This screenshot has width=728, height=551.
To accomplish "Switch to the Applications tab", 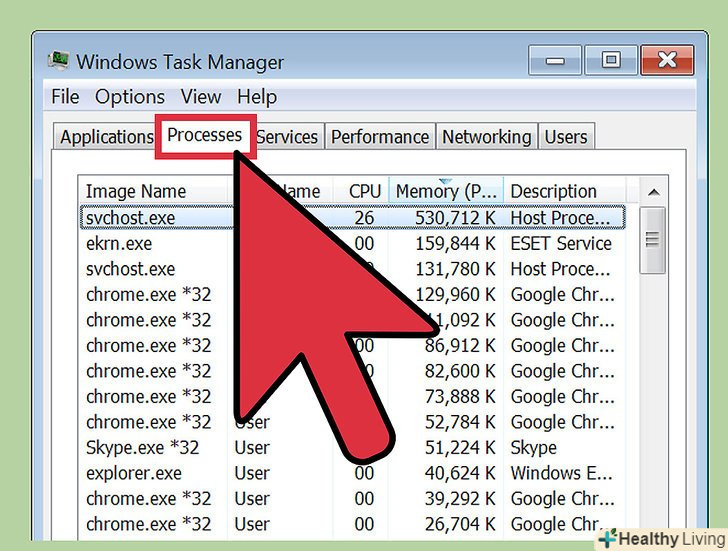I will (106, 137).
